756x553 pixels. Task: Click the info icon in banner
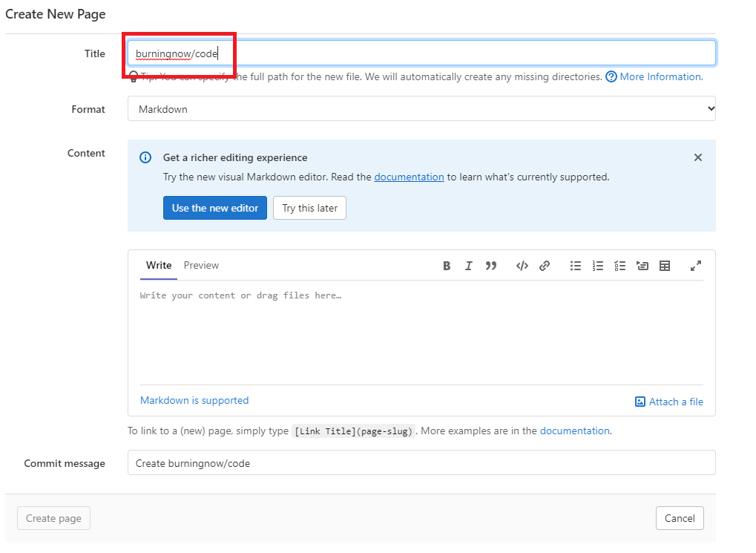click(x=145, y=158)
